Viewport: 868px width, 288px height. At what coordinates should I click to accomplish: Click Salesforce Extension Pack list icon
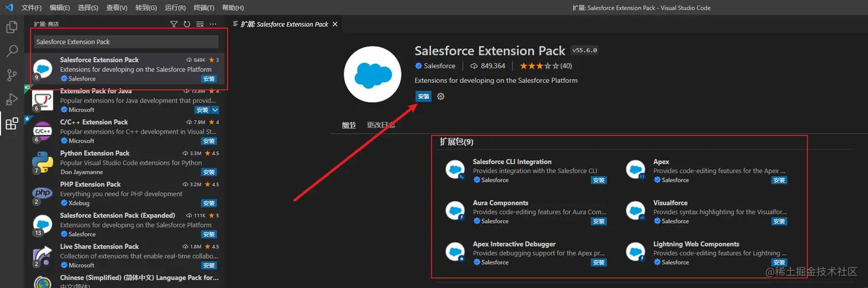point(42,69)
